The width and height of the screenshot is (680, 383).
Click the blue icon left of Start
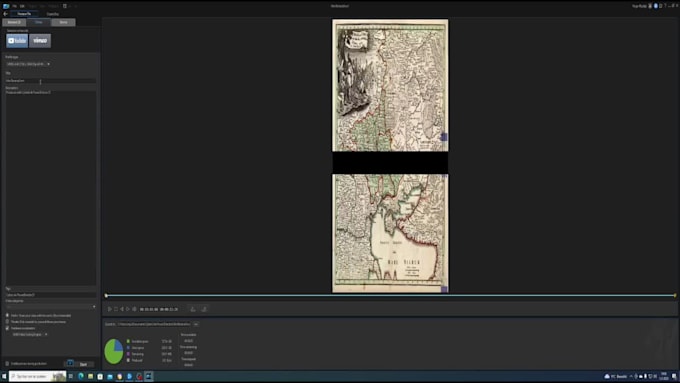point(70,363)
